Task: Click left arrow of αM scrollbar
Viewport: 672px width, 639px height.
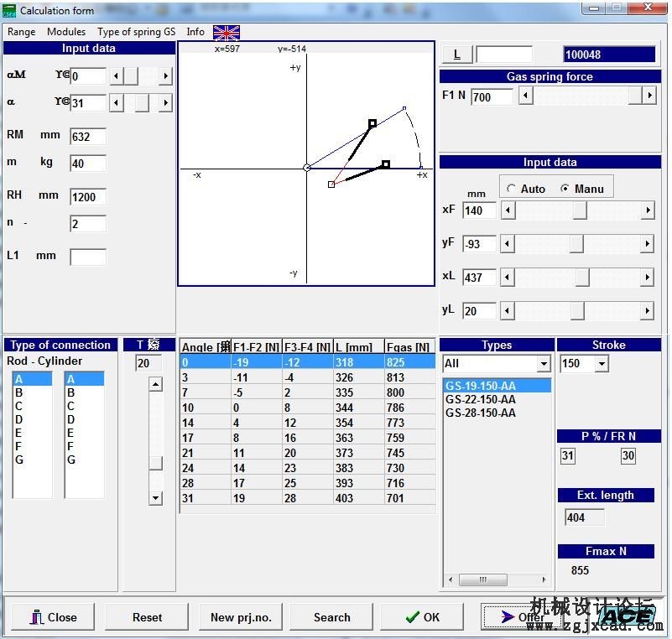Action: tap(116, 76)
